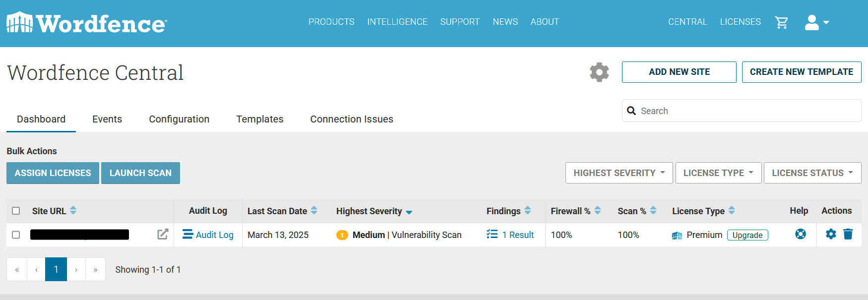Sort by License Type arrows
The height and width of the screenshot is (300, 868).
click(732, 210)
